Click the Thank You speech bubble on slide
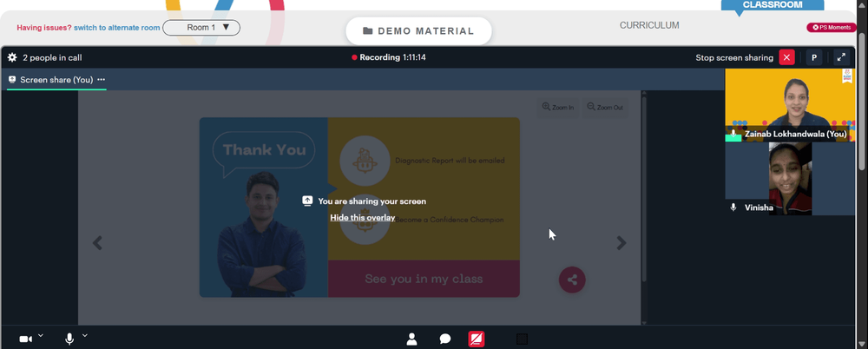The height and width of the screenshot is (349, 868). [264, 152]
